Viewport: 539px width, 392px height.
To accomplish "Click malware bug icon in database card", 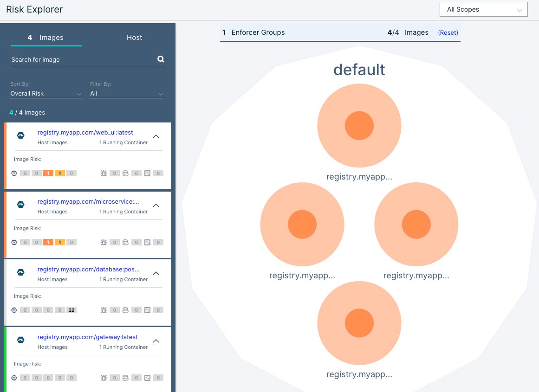I will 104,310.
